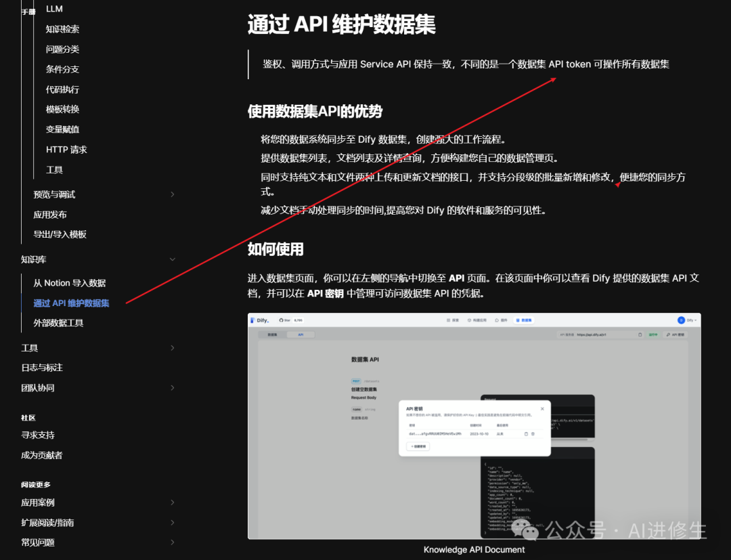Delete the key with the trash icon

533,433
